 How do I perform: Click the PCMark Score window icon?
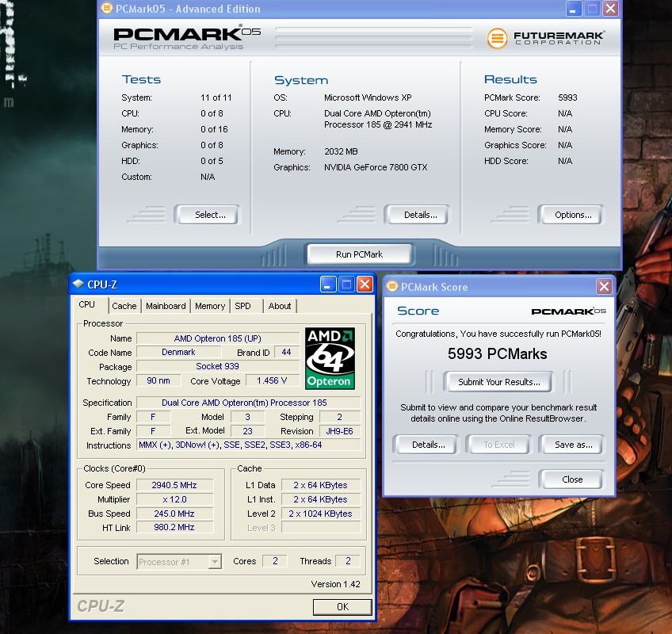tap(391, 286)
